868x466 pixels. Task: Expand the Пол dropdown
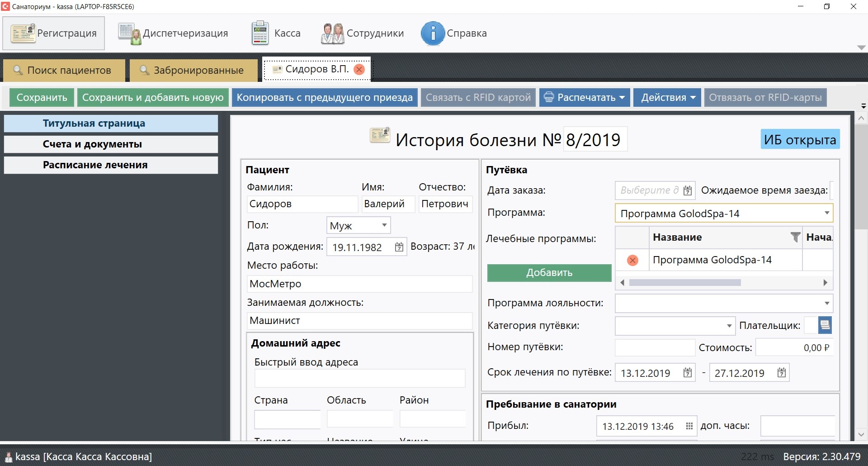pyautogui.click(x=384, y=225)
